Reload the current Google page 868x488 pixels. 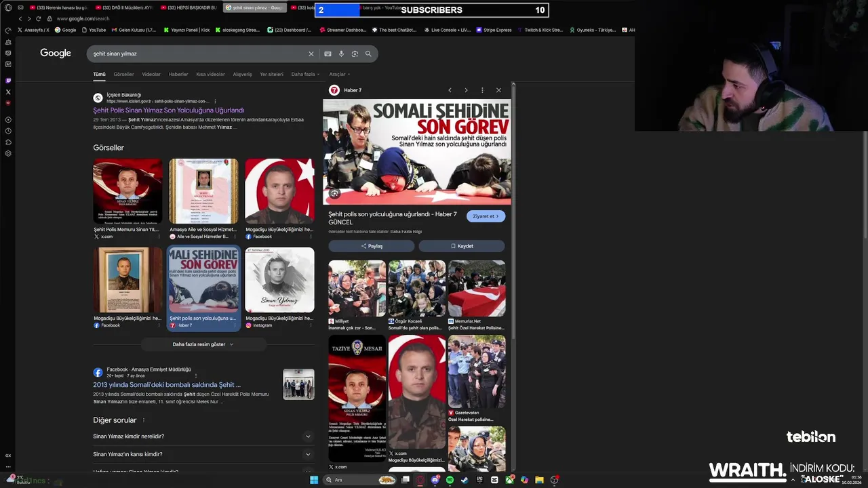tap(39, 19)
